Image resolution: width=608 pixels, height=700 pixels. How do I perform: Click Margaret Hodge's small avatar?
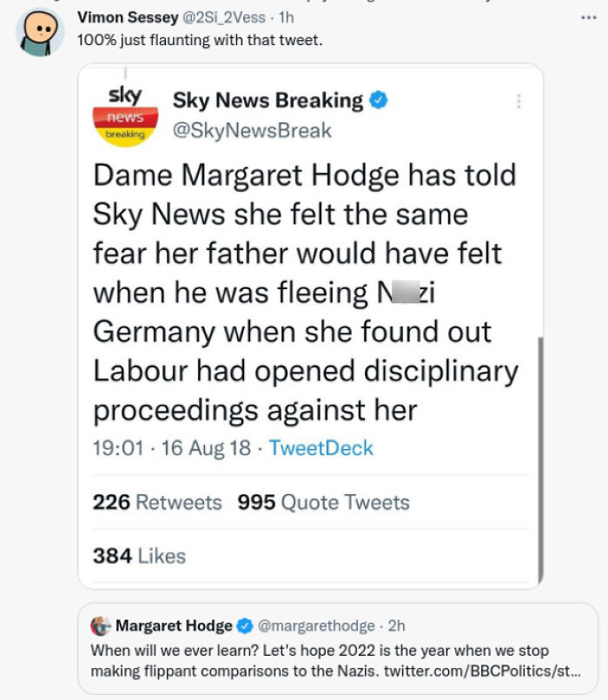point(101,626)
